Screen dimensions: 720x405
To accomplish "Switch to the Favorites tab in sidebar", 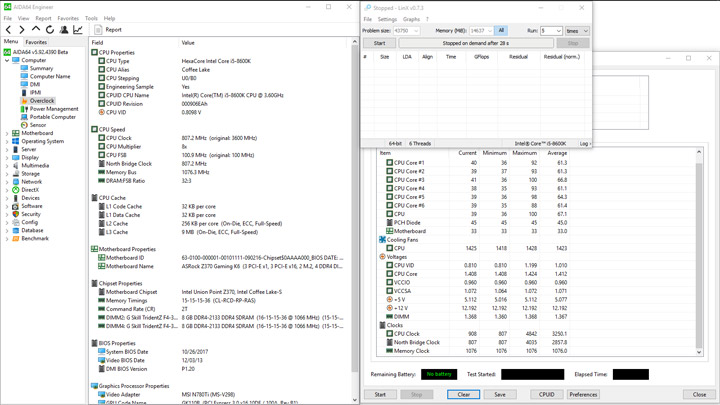I will [x=36, y=42].
